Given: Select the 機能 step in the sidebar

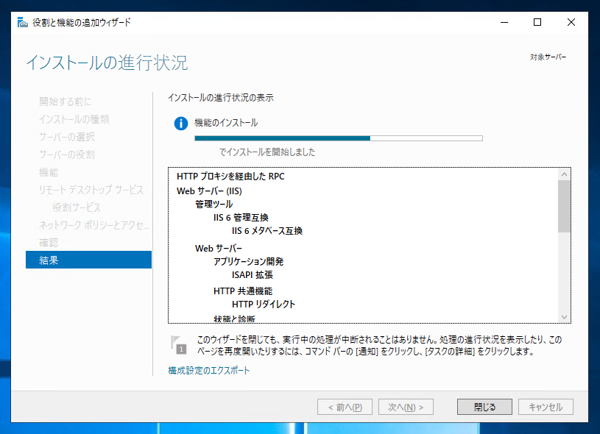Looking at the screenshot, I should click(49, 172).
